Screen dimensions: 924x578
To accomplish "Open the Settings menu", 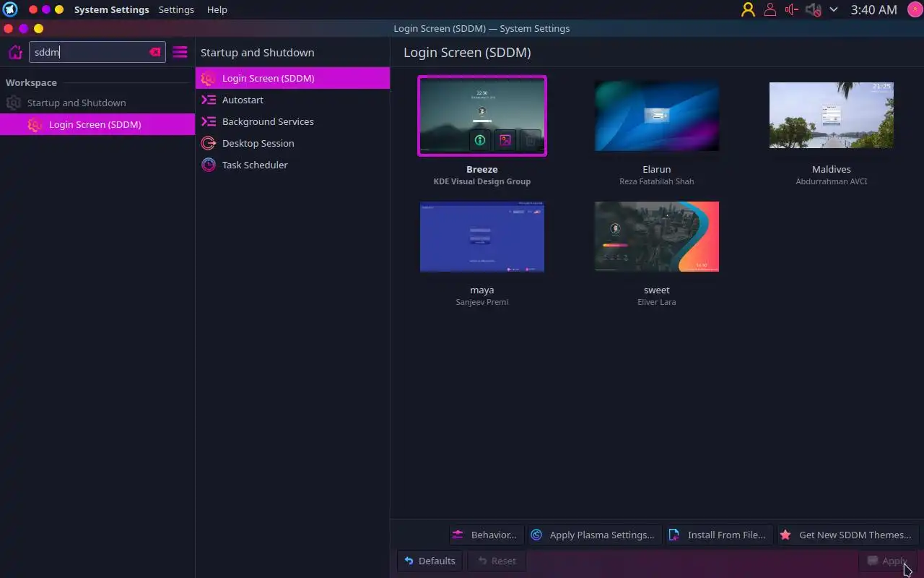I will point(176,9).
